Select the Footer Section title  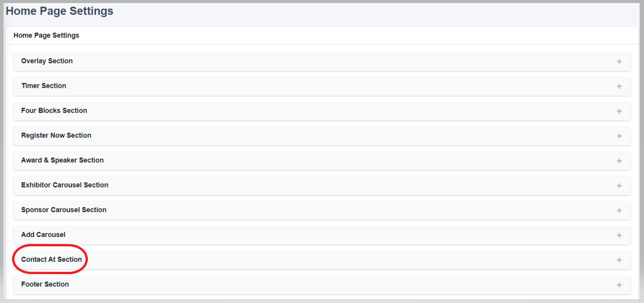coord(45,284)
